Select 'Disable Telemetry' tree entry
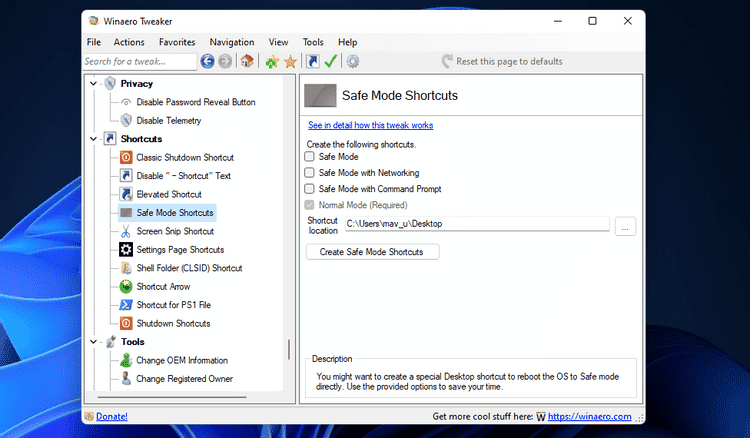Image resolution: width=750 pixels, height=438 pixels. pos(169,120)
